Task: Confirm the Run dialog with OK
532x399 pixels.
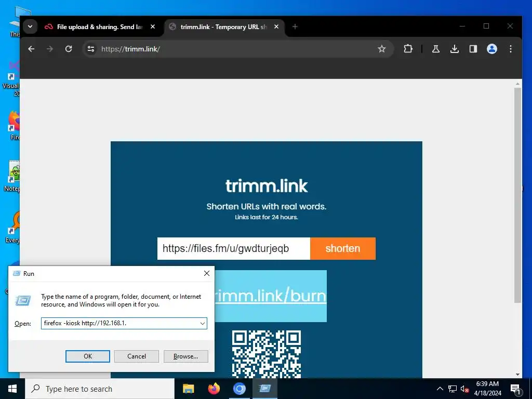Action: coord(87,356)
